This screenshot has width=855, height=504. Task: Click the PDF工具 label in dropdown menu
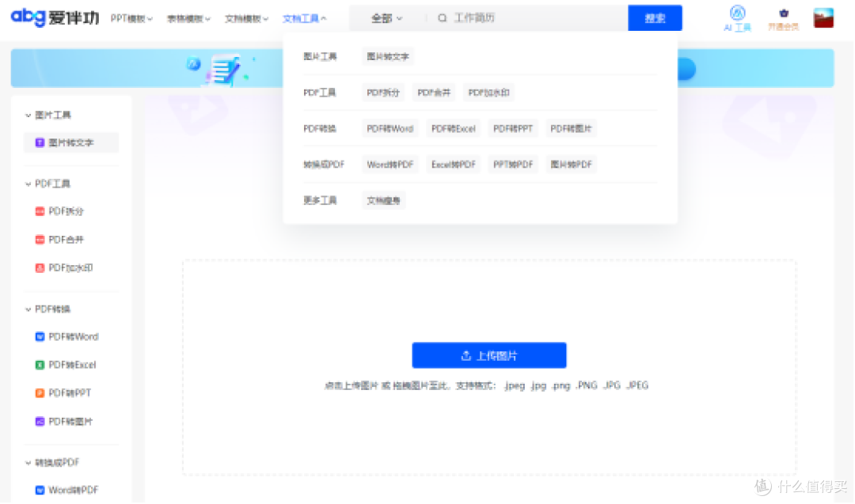click(x=320, y=93)
